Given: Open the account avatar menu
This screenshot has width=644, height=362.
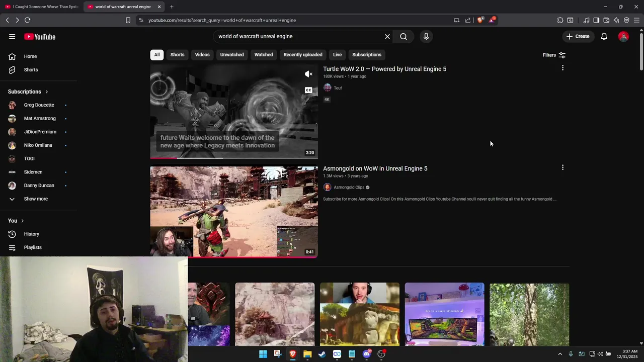Looking at the screenshot, I should [623, 37].
